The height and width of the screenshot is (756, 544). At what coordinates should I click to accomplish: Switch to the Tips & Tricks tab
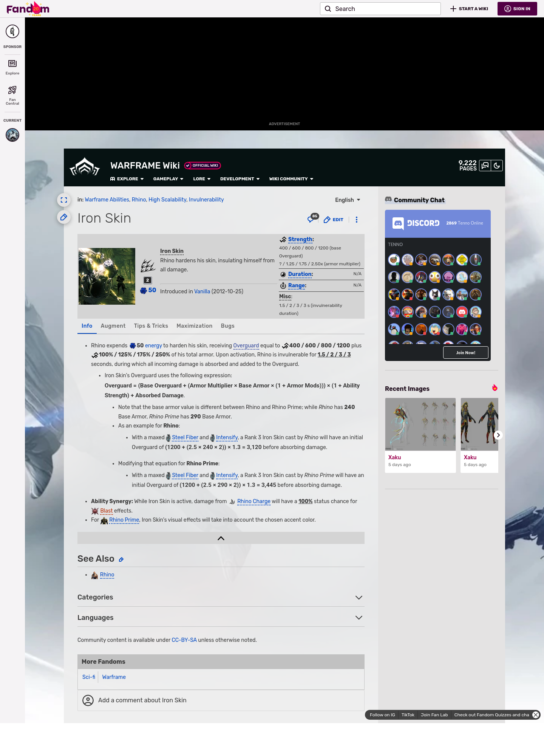151,326
